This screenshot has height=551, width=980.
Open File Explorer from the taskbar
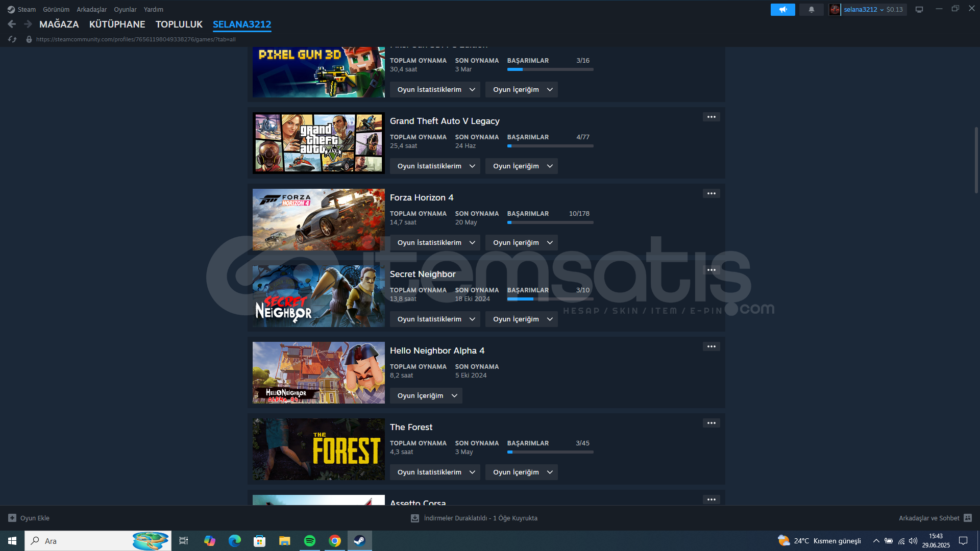(284, 541)
